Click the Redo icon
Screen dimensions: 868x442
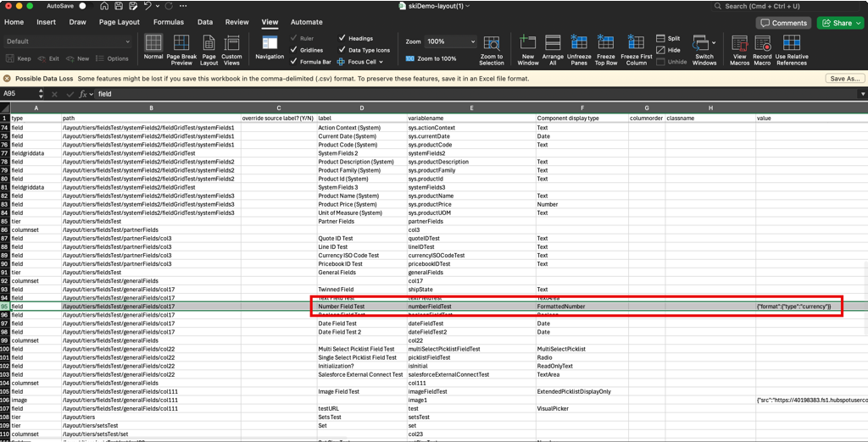click(x=168, y=6)
